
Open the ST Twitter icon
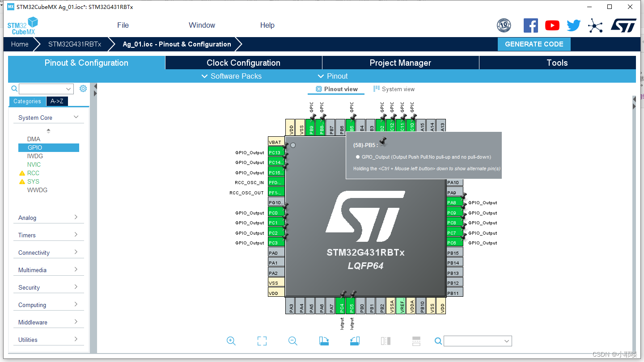click(x=574, y=25)
